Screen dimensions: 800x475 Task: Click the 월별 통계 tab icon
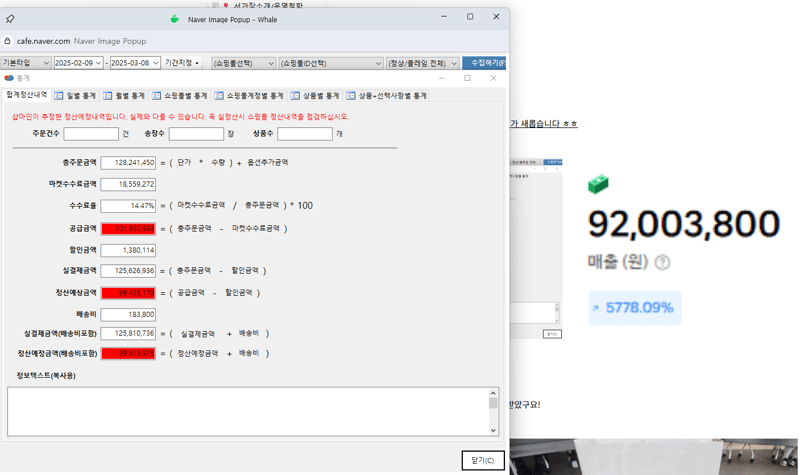(108, 95)
